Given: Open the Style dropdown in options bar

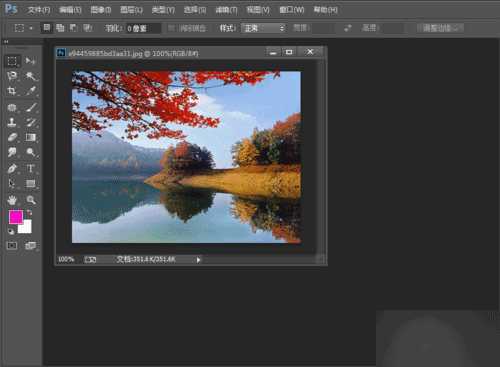Looking at the screenshot, I should (x=263, y=28).
